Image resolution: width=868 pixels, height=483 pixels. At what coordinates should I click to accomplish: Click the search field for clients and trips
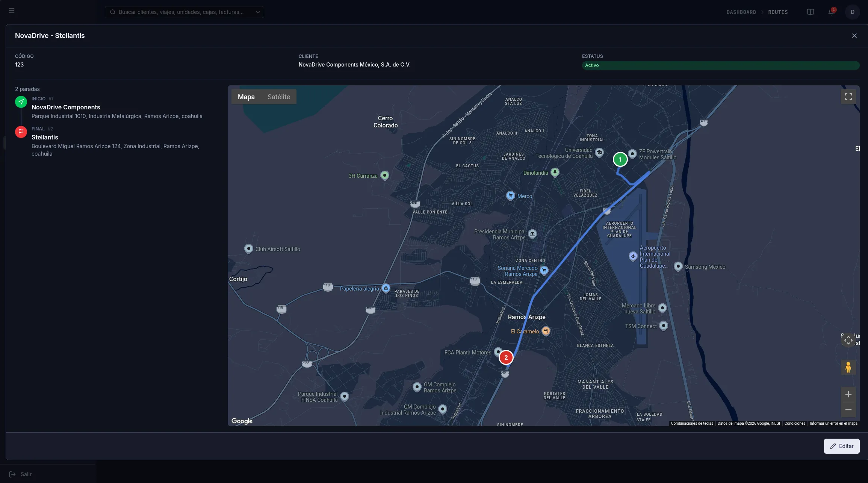[184, 12]
